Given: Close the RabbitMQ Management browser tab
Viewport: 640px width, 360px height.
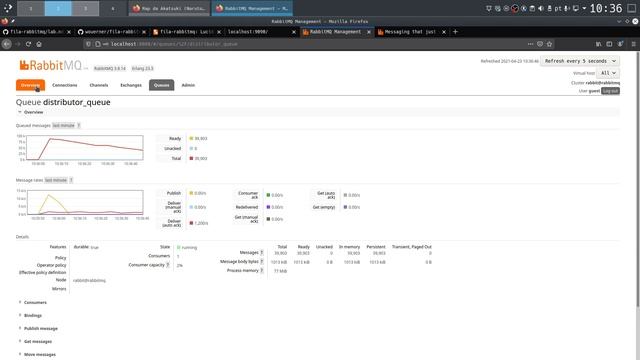Looking at the screenshot, I should pyautogui.click(x=369, y=32).
